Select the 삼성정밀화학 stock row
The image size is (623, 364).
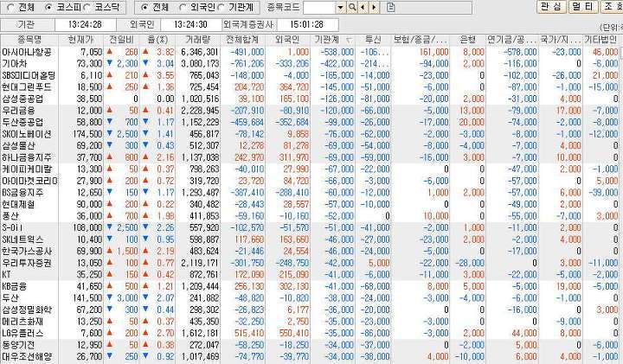[x=309, y=310]
